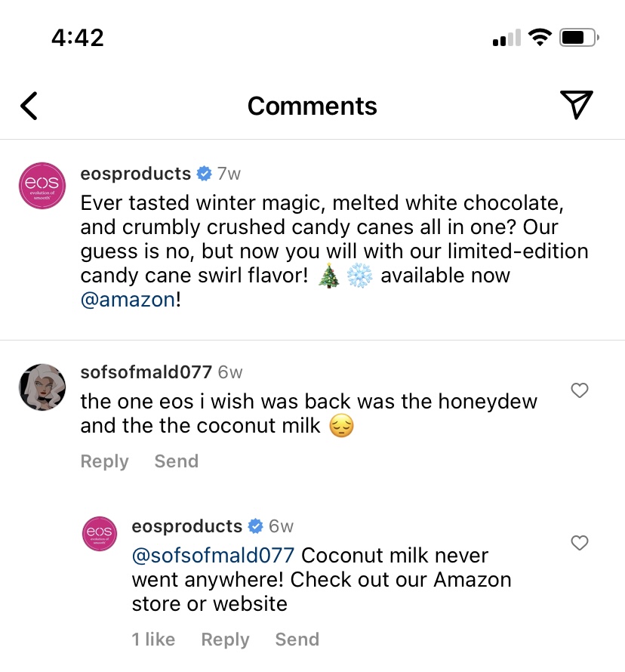Tap the eos avatar on the reply
625x672 pixels.
(100, 534)
